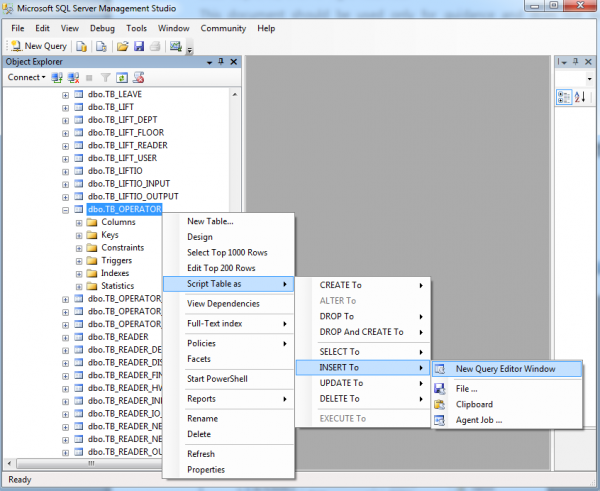Click Alphabetical sort icon in Properties panel
Image resolution: width=600 pixels, height=491 pixels.
pyautogui.click(x=577, y=97)
